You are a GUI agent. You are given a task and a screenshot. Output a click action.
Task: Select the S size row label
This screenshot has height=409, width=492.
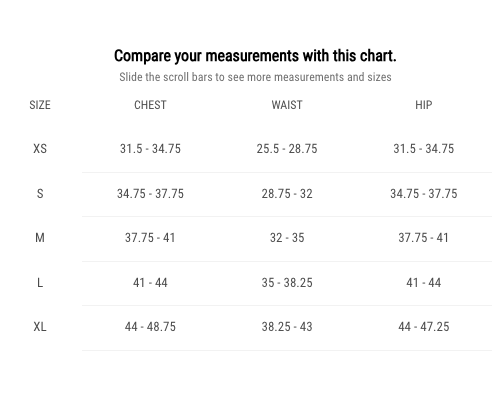click(x=40, y=194)
